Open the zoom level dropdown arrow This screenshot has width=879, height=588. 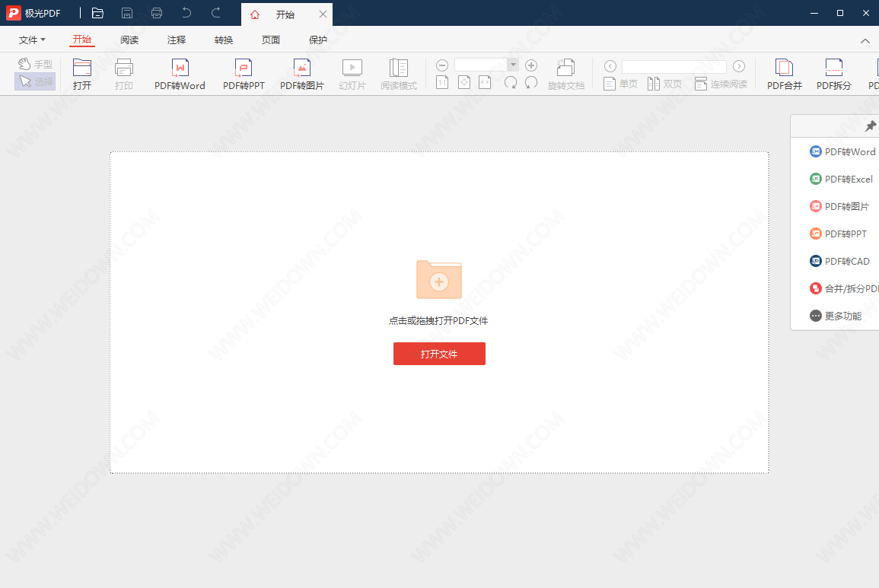click(x=512, y=65)
